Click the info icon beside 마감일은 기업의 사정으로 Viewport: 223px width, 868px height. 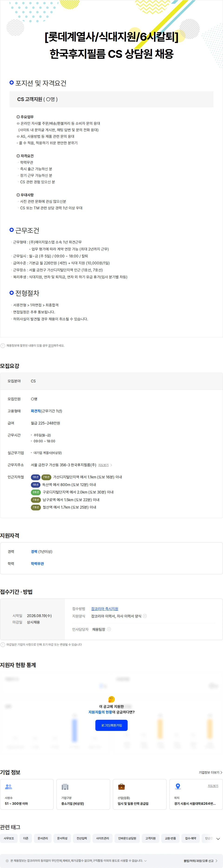pos(3,644)
